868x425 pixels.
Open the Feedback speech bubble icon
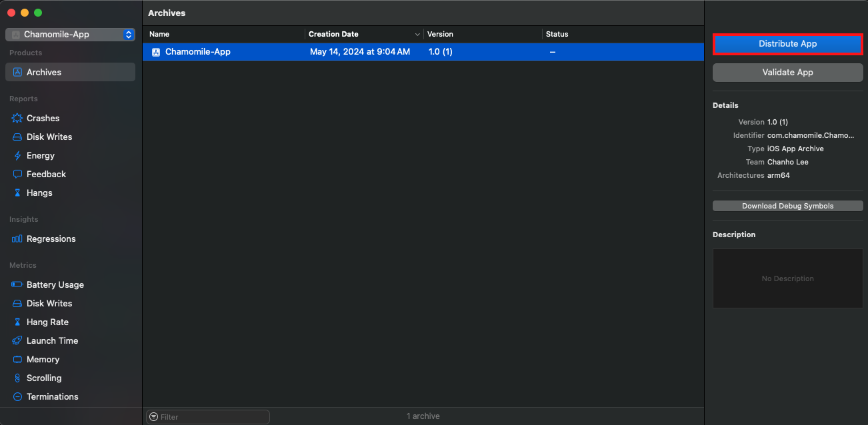point(17,174)
